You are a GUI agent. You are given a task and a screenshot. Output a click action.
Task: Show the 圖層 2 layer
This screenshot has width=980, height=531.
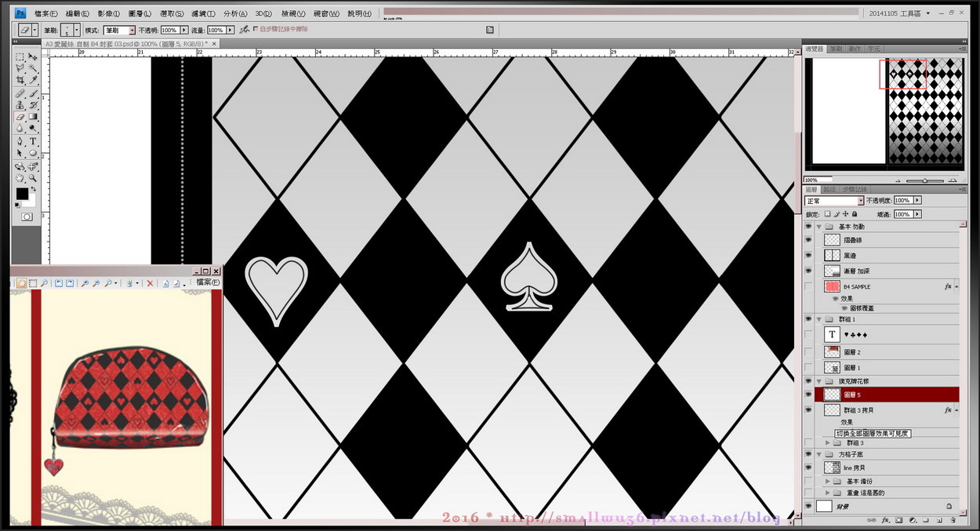(809, 352)
